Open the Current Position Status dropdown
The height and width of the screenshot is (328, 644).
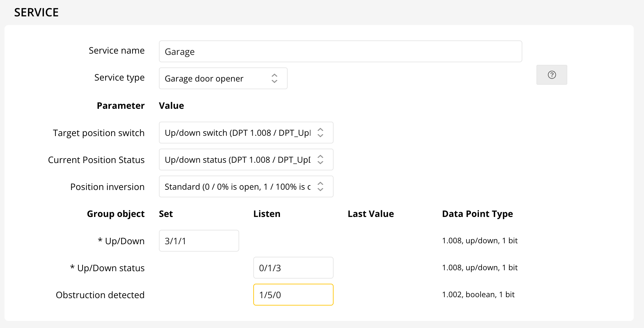click(246, 160)
